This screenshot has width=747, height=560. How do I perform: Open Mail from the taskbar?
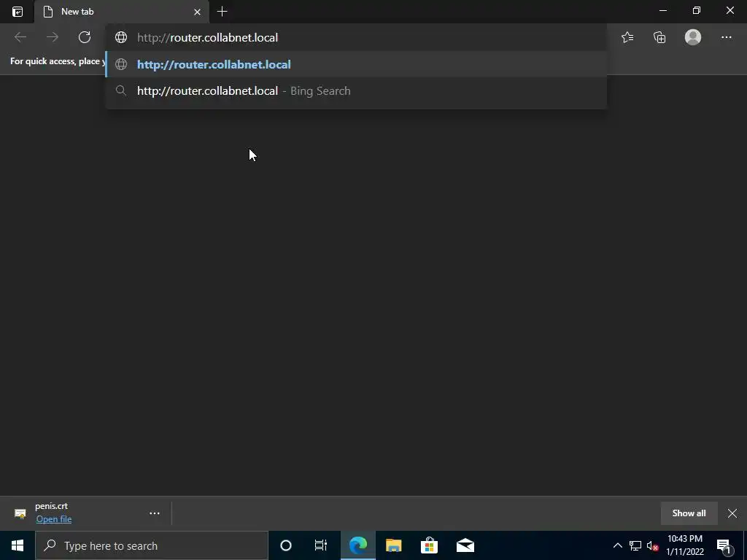click(465, 545)
